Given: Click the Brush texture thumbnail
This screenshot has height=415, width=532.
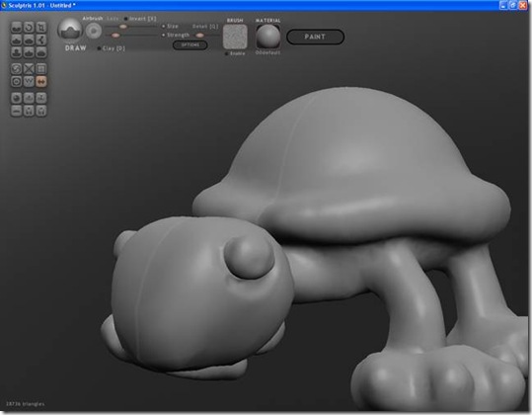Looking at the screenshot, I should click(235, 37).
